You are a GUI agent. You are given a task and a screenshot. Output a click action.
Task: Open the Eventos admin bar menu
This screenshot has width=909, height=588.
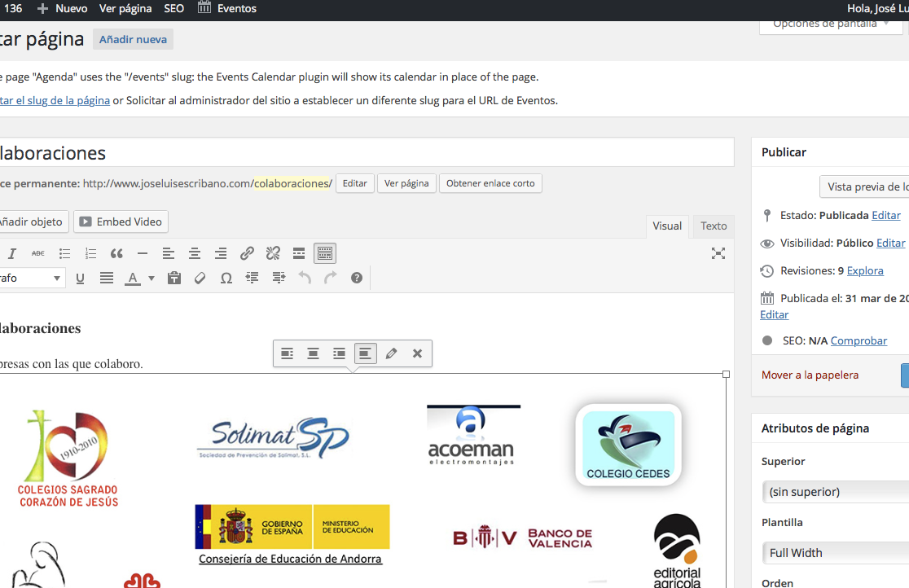tap(226, 9)
